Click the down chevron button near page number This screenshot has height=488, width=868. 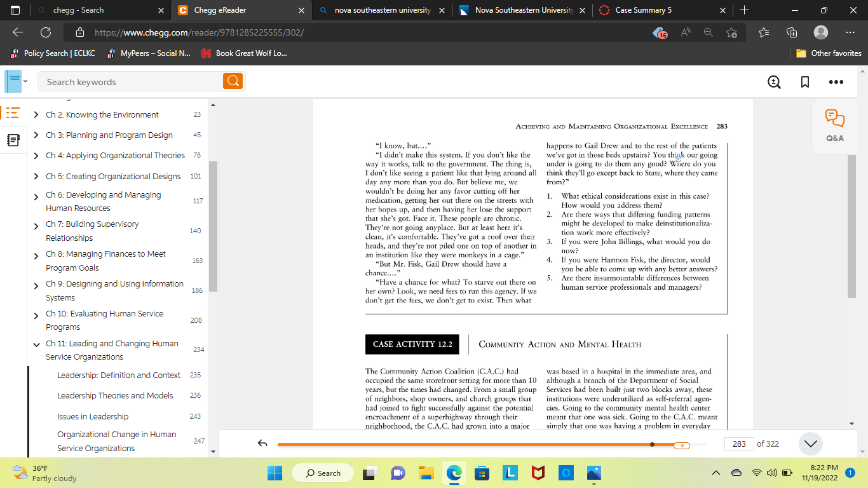[x=811, y=444]
